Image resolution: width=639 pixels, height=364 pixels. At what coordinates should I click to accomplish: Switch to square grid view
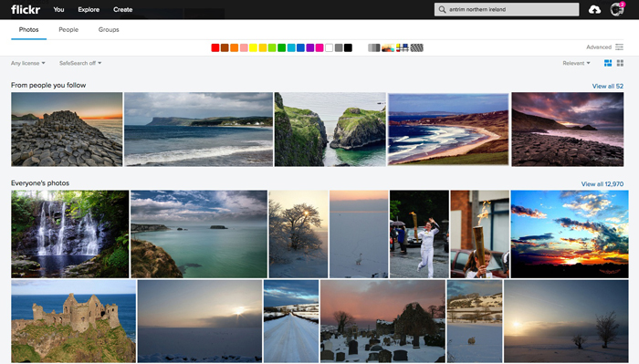(620, 63)
